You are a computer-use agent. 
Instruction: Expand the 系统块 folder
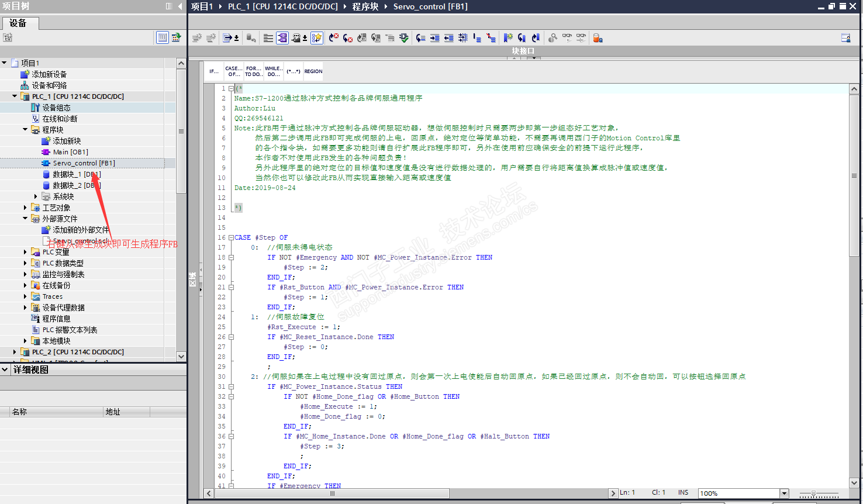click(36, 196)
